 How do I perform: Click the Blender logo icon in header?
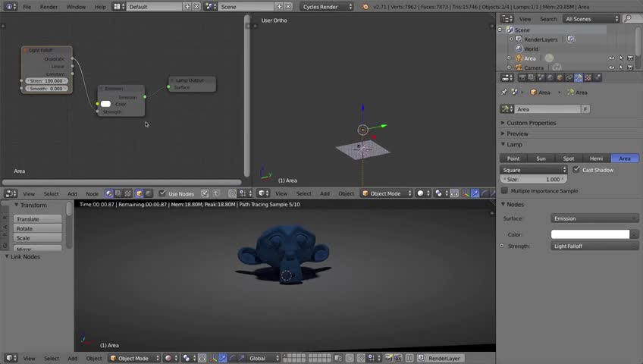pos(365,7)
